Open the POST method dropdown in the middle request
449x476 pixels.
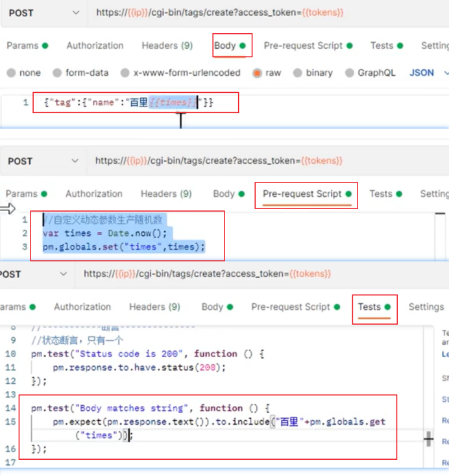tap(43, 161)
